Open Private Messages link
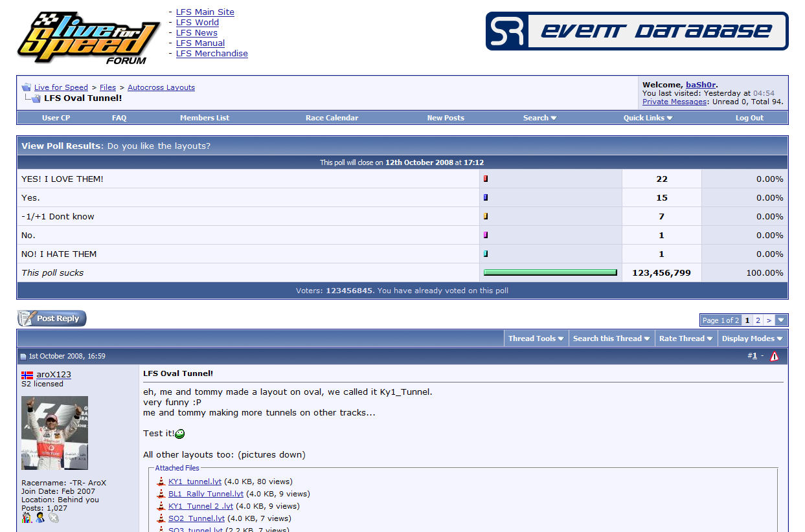Viewport: 805px width, 532px height. [x=674, y=102]
